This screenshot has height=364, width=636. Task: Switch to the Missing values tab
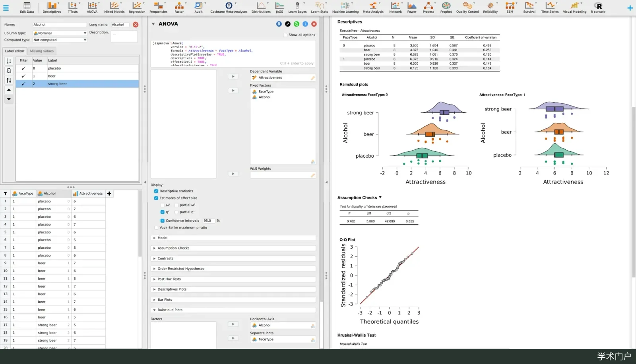point(42,51)
